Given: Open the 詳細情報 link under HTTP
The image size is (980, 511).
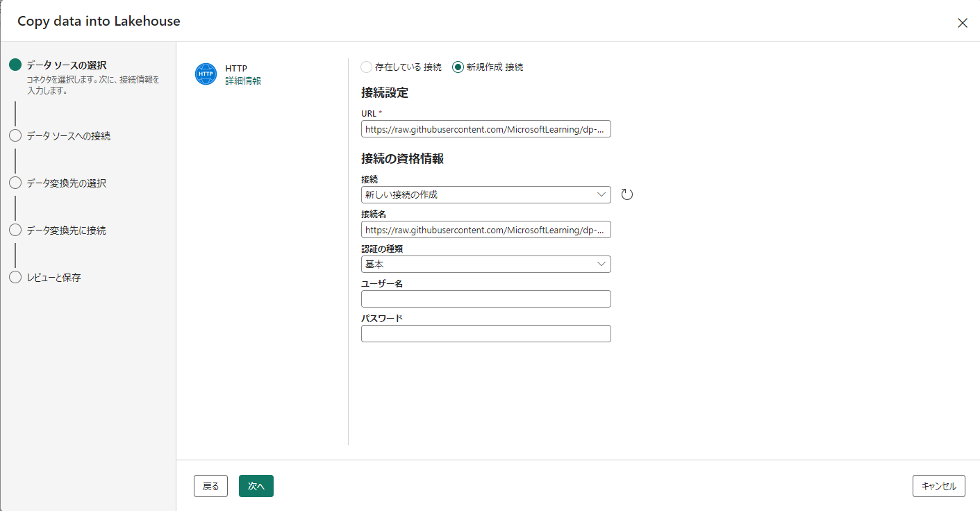Looking at the screenshot, I should tap(243, 81).
